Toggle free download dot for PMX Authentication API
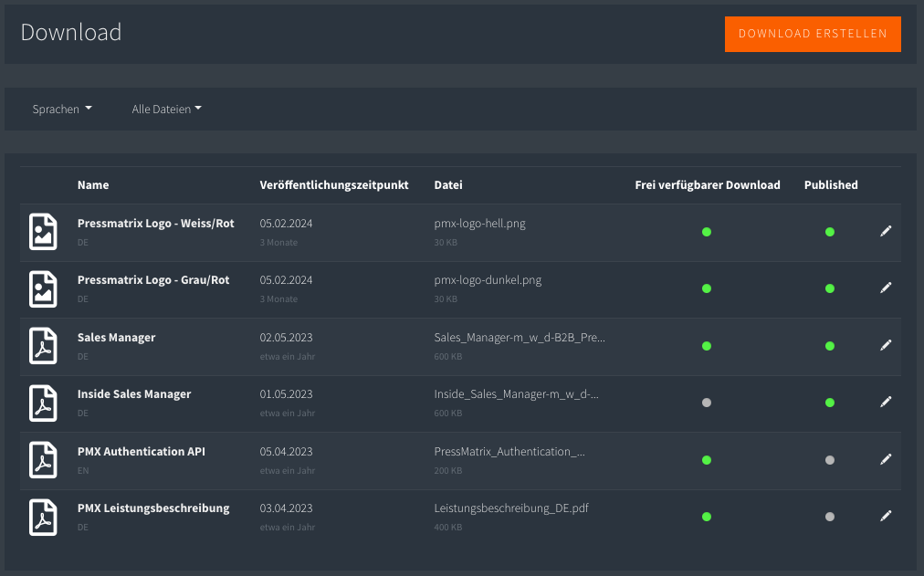 point(707,461)
